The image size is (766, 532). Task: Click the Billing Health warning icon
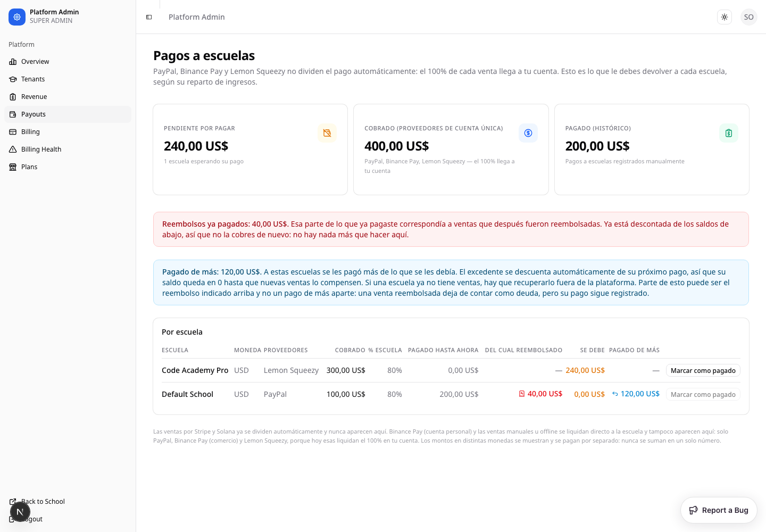pyautogui.click(x=13, y=149)
